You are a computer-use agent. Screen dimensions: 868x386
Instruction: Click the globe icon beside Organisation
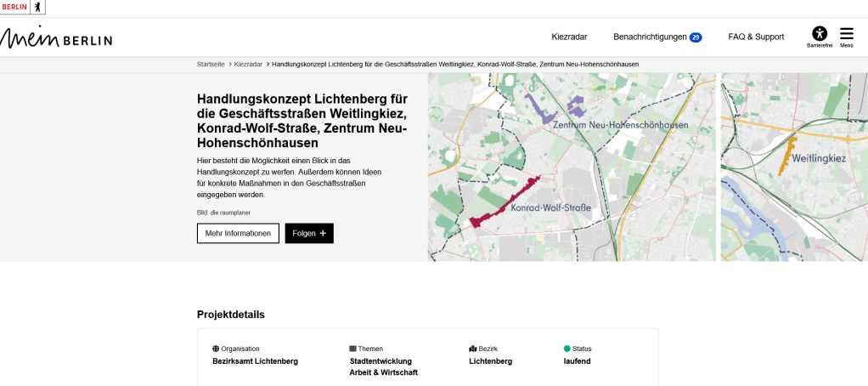pos(216,349)
